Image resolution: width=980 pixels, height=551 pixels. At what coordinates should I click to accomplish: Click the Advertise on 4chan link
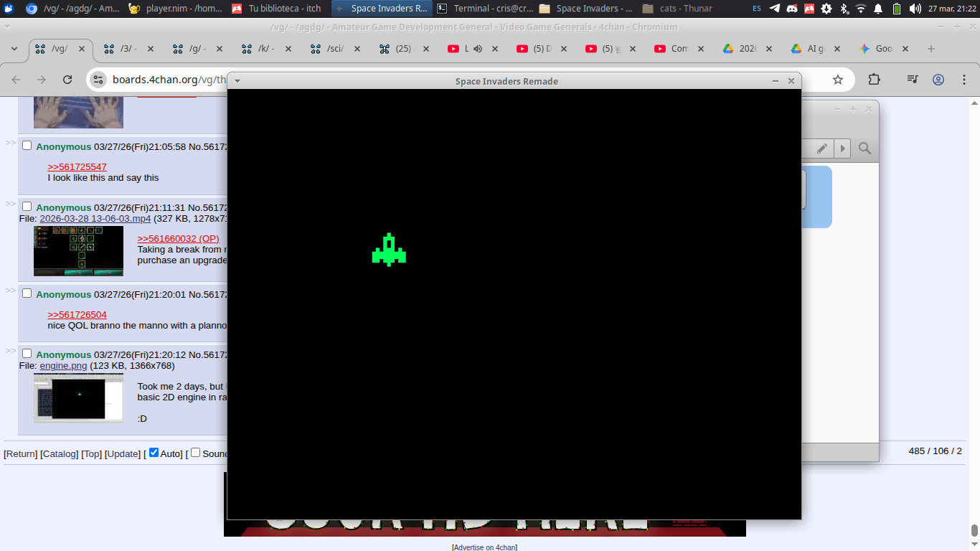coord(484,547)
